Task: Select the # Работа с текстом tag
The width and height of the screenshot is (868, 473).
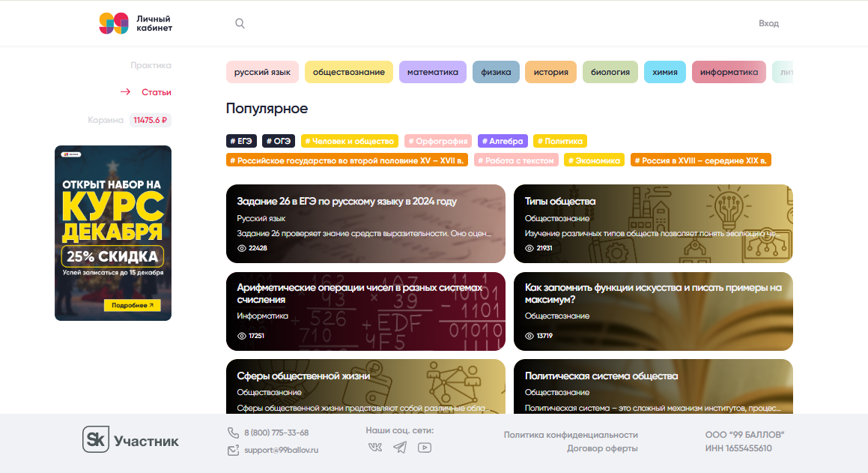Action: (x=516, y=160)
